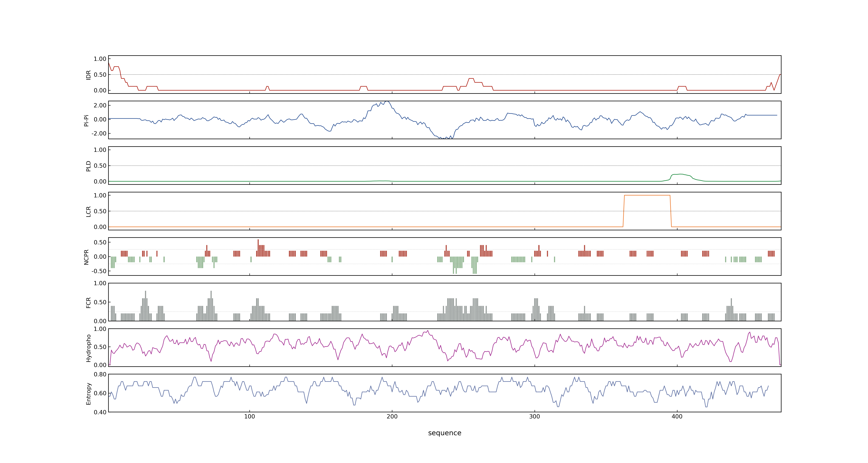Click the x-axis tick label 300
The width and height of the screenshot is (868, 463).
click(534, 416)
